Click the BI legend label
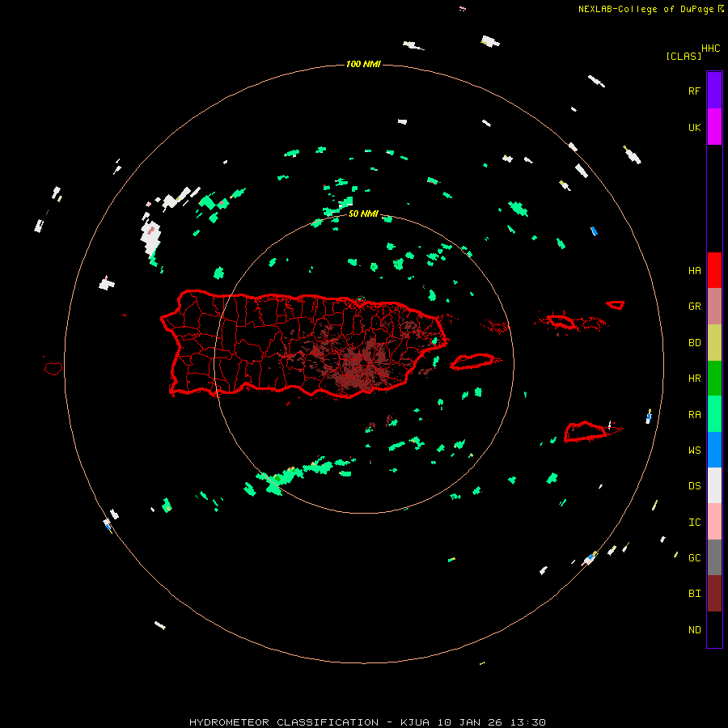 694,594
